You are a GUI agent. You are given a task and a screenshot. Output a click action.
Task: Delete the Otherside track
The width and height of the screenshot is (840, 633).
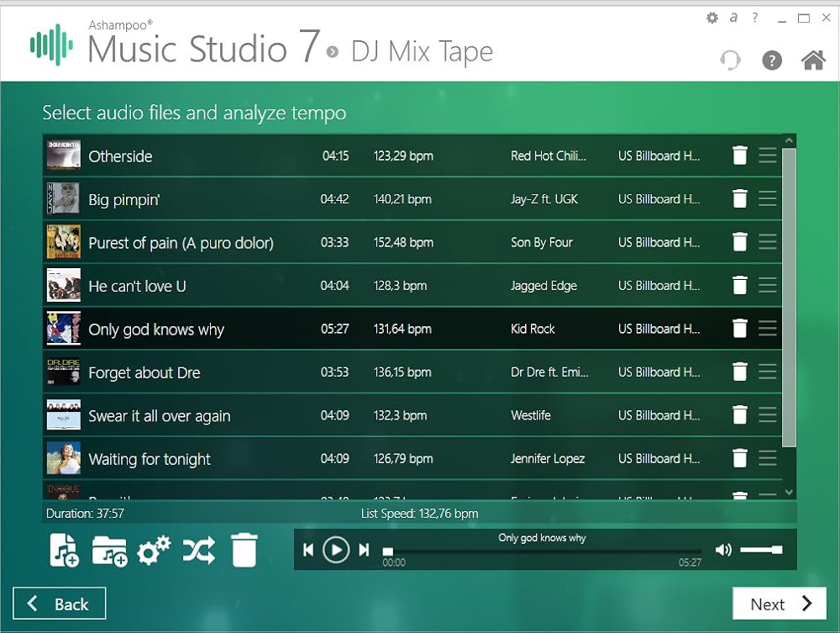point(740,156)
